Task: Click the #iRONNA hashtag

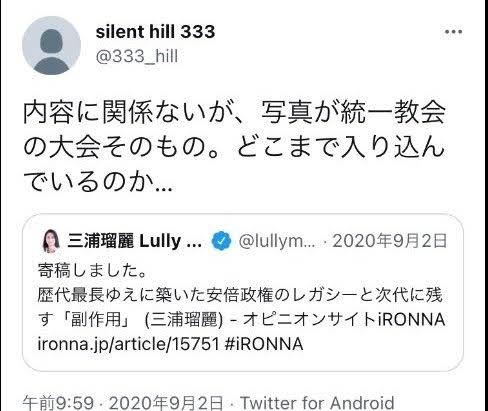Action: click(x=264, y=344)
